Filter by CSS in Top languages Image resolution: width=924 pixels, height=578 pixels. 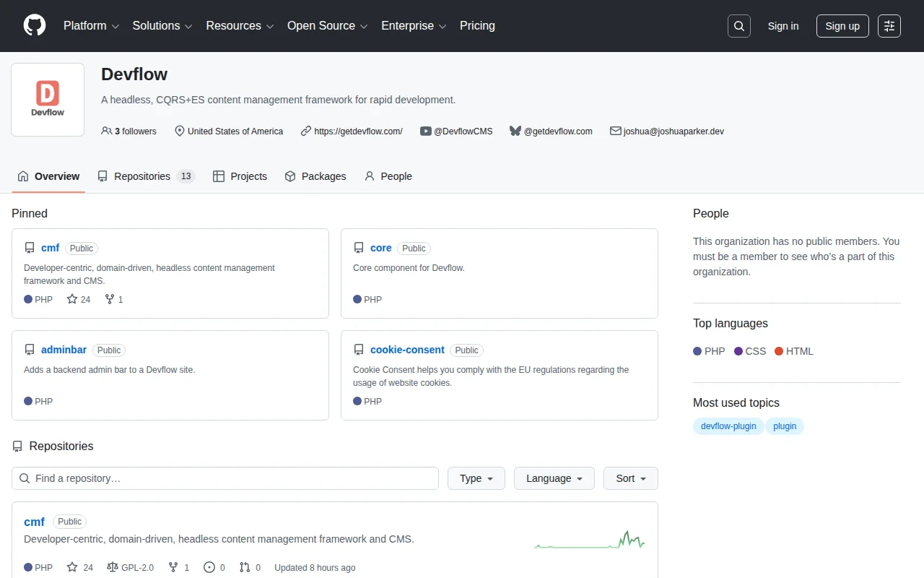750,351
